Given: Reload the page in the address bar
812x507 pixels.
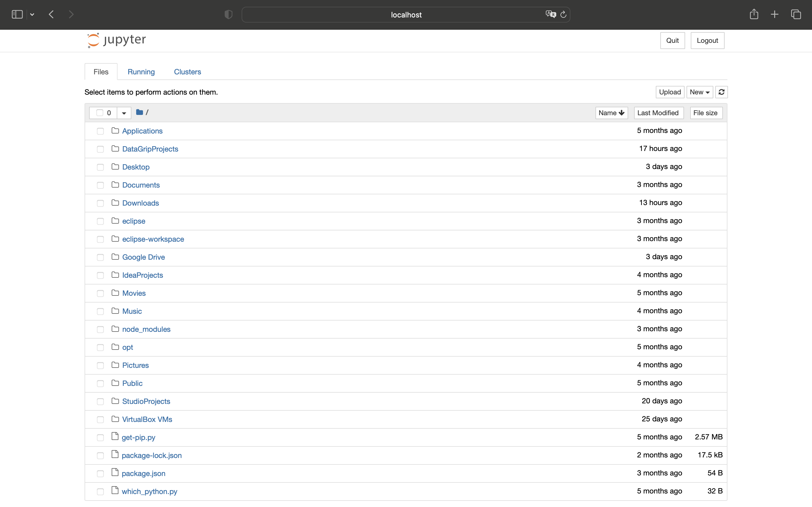Looking at the screenshot, I should click(x=563, y=14).
